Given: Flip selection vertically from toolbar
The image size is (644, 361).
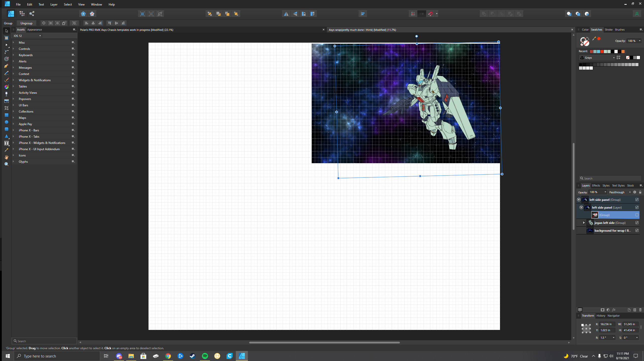Looking at the screenshot, I should 295,14.
